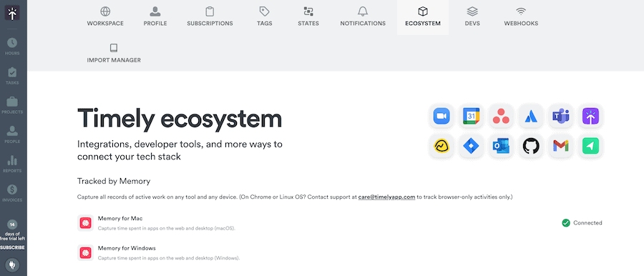Click the 14 days trial badge

(x=12, y=225)
